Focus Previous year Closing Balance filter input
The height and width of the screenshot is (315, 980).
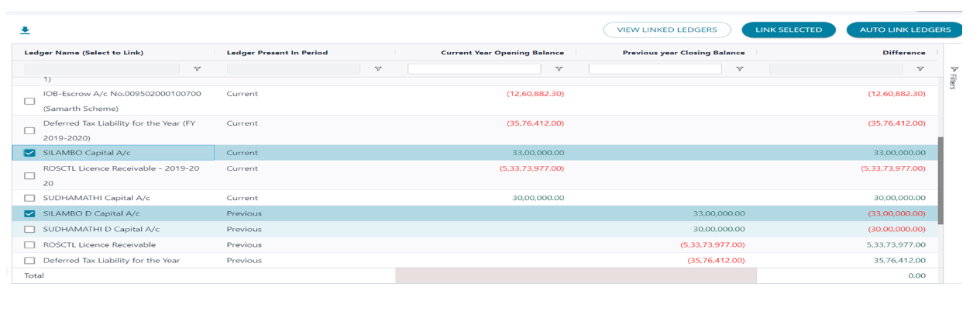655,69
